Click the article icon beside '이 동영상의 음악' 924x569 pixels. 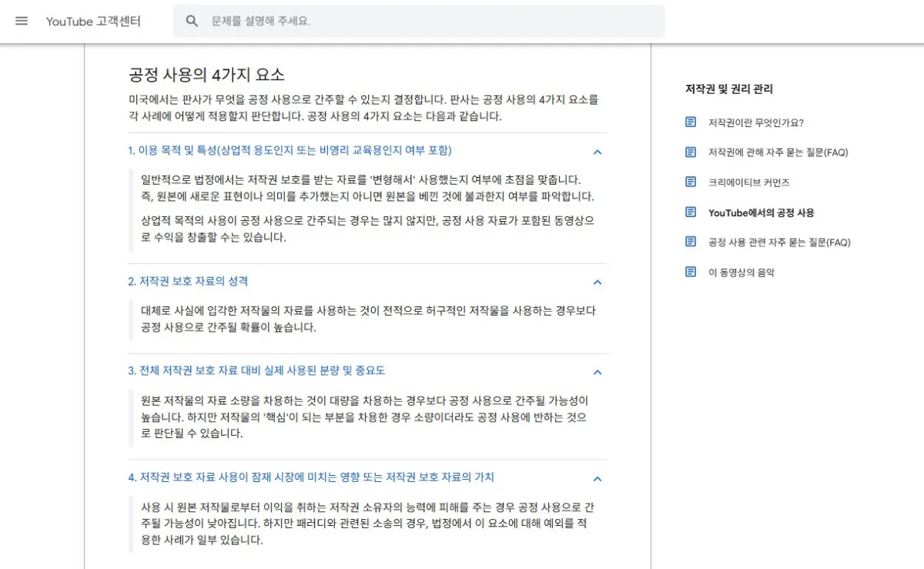(x=689, y=272)
